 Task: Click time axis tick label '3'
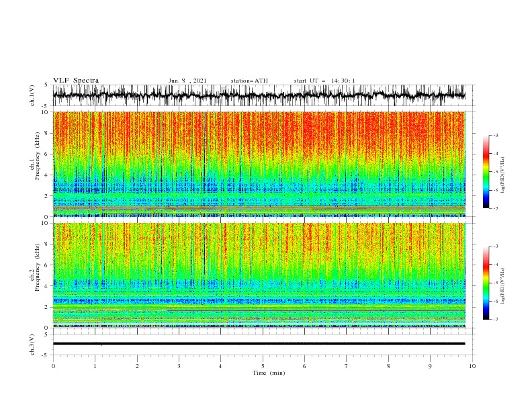179,366
